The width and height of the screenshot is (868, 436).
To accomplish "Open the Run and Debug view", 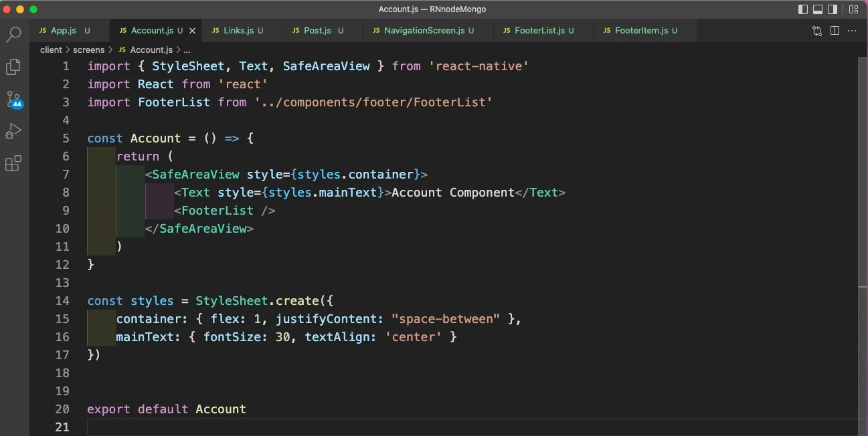I will (13, 131).
